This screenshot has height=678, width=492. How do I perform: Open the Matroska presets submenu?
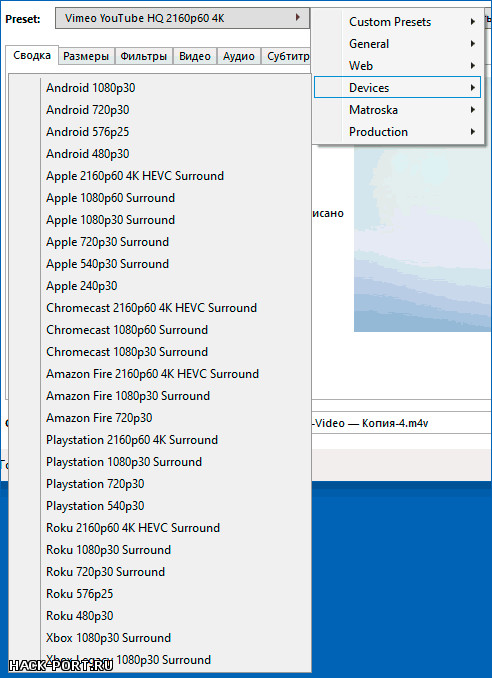pyautogui.click(x=397, y=110)
